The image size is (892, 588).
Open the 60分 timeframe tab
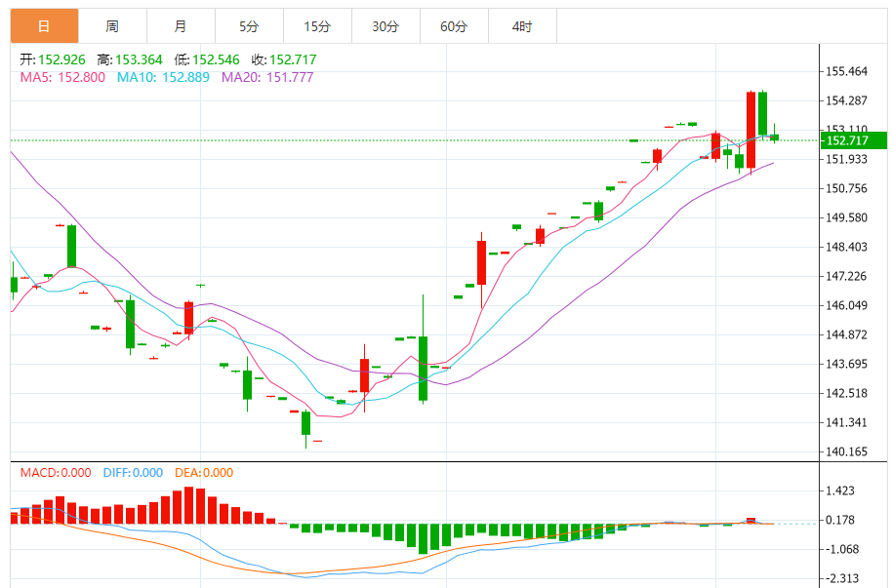pos(454,26)
